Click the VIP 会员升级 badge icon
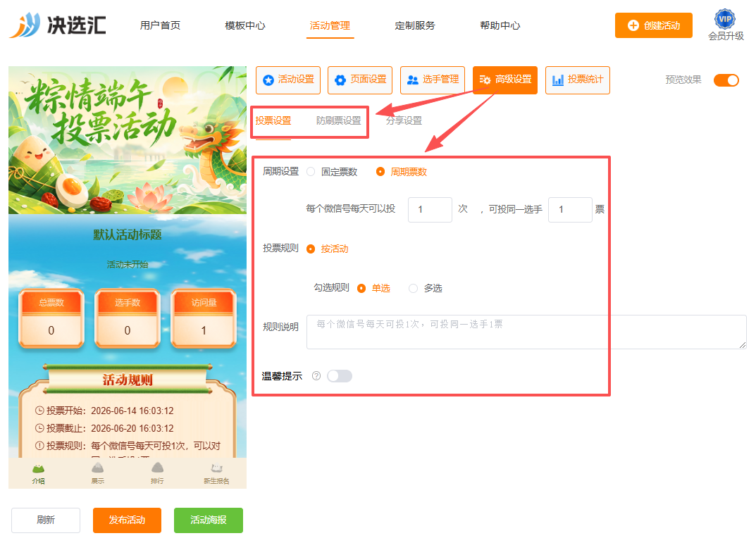This screenshot has width=756, height=550. coord(725,19)
